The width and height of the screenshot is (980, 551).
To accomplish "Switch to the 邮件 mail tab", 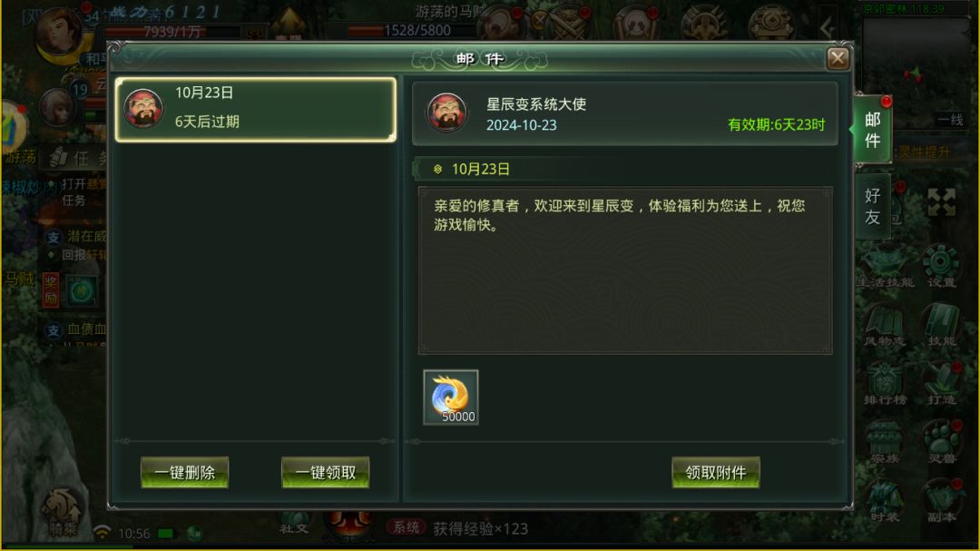I will coord(873,130).
